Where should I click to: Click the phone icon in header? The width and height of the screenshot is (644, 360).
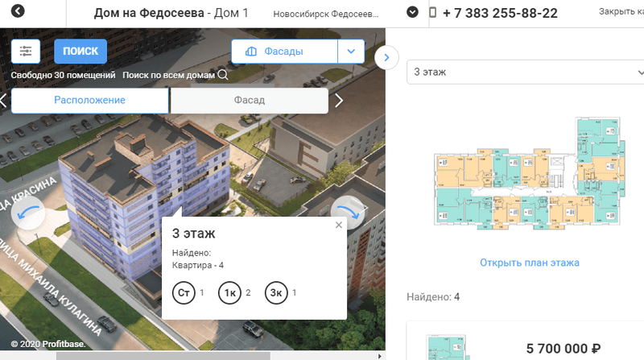tap(433, 14)
